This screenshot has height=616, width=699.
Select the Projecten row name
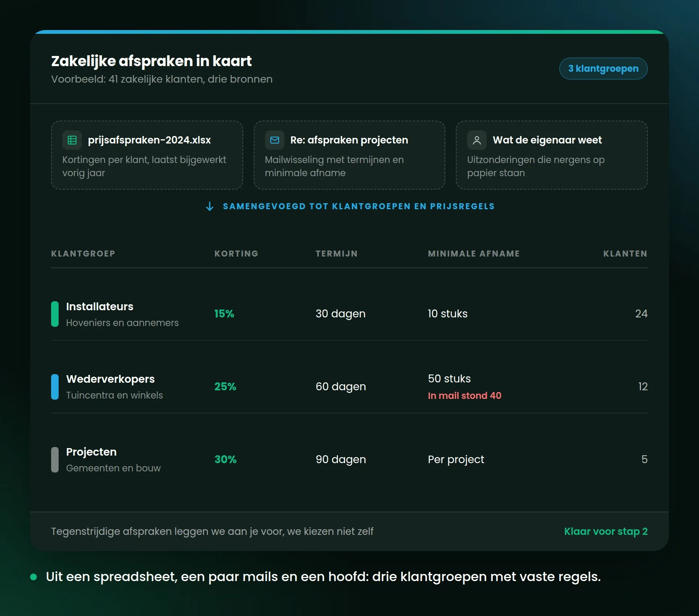coord(91,452)
